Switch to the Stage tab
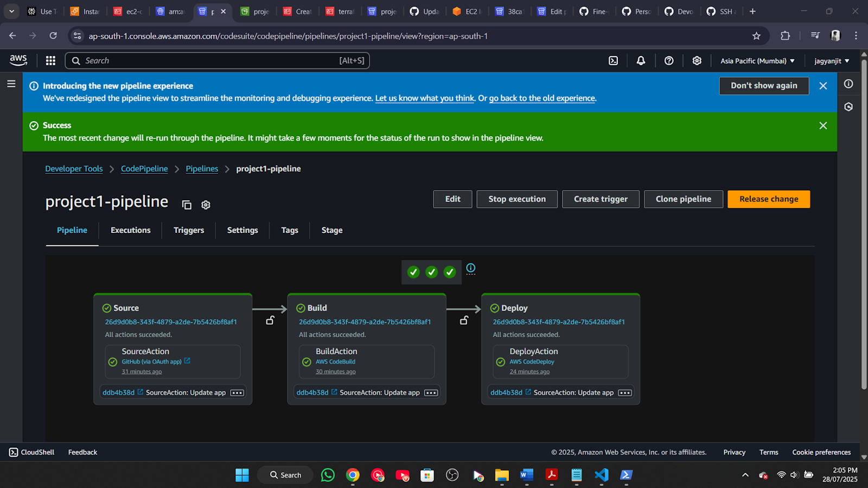Viewport: 868px width, 488px height. (332, 230)
